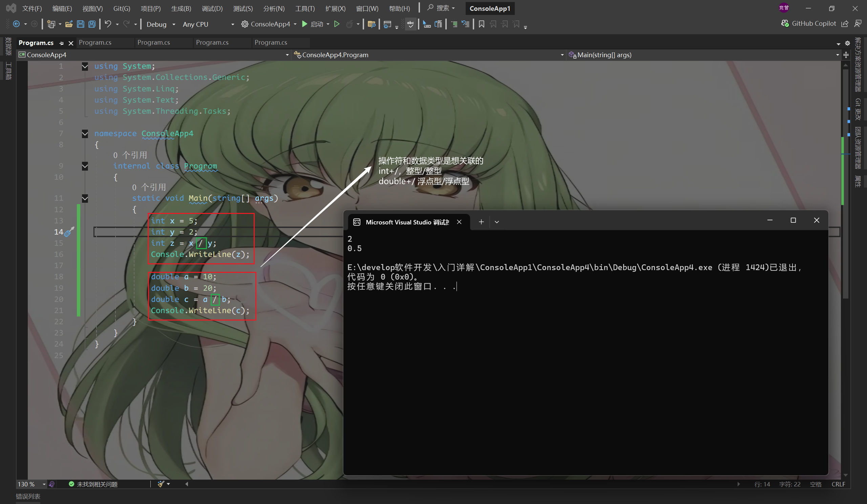Screen dimensions: 867x504
Task: Open the console window tab dropdown chevron
Action: coord(497,222)
